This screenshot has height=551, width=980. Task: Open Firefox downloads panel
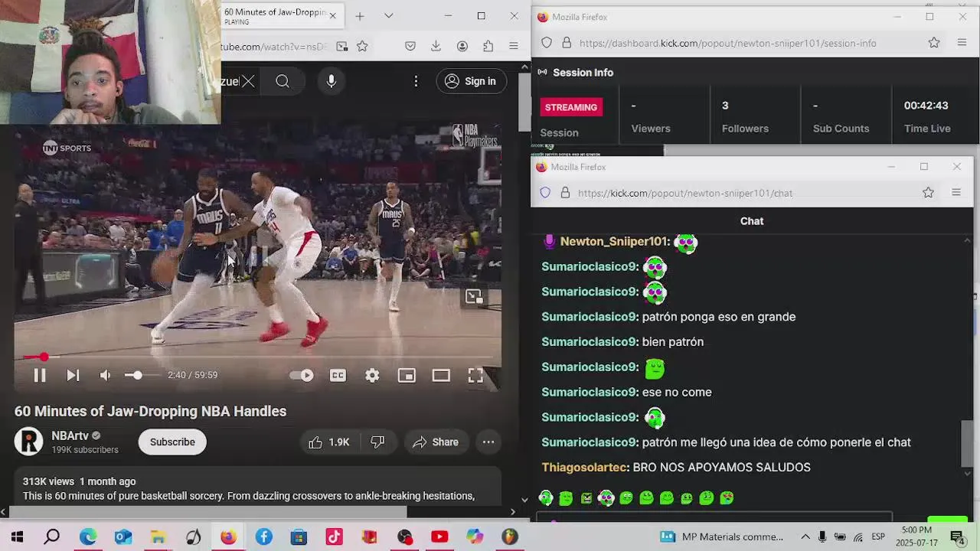(436, 47)
